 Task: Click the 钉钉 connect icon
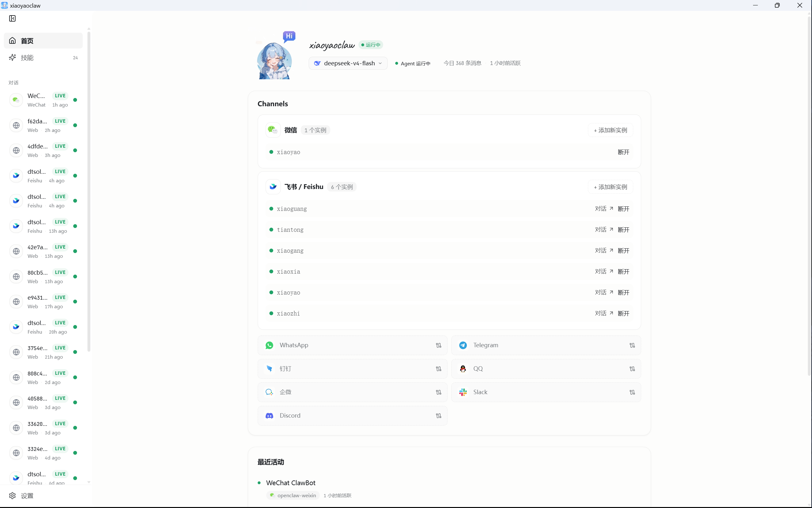pos(439,369)
